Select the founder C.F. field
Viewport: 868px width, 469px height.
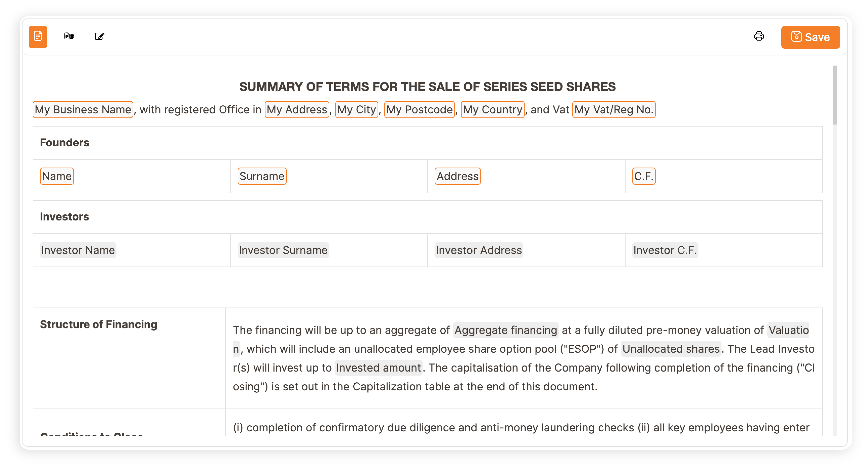pyautogui.click(x=644, y=176)
